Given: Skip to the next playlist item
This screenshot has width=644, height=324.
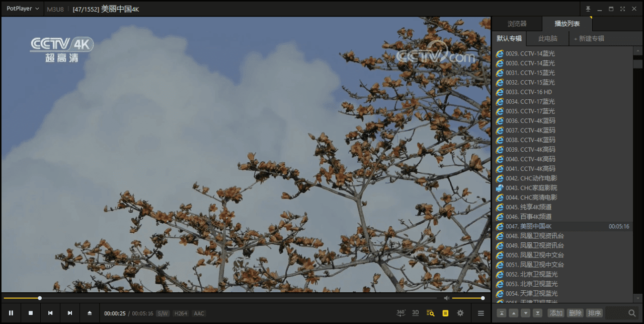Looking at the screenshot, I should click(70, 313).
